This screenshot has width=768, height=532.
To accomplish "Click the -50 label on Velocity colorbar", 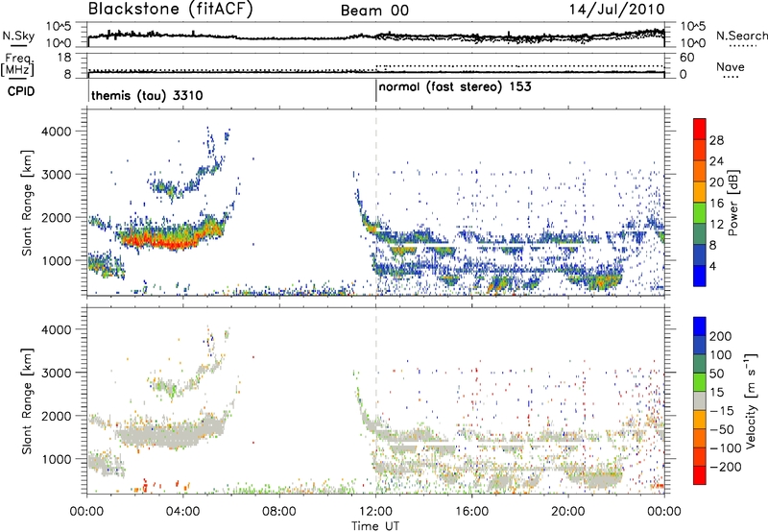I will pyautogui.click(x=723, y=429).
